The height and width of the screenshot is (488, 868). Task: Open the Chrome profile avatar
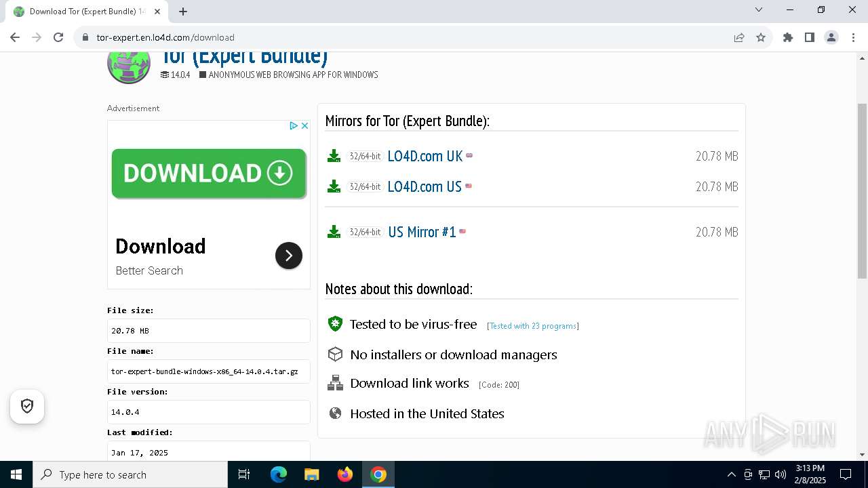pyautogui.click(x=831, y=37)
